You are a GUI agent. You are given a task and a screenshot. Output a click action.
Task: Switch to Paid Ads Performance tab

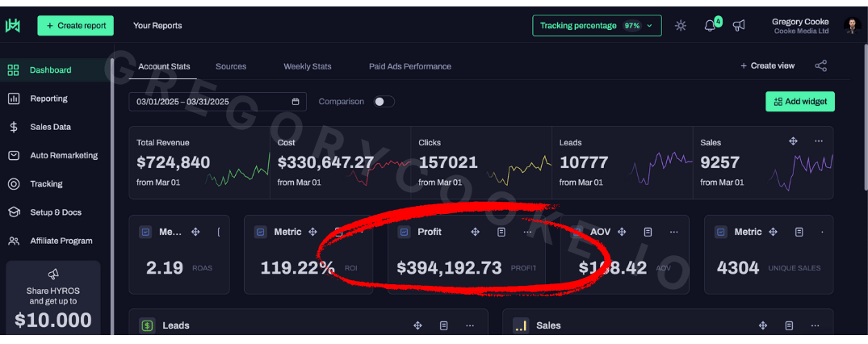pyautogui.click(x=410, y=66)
